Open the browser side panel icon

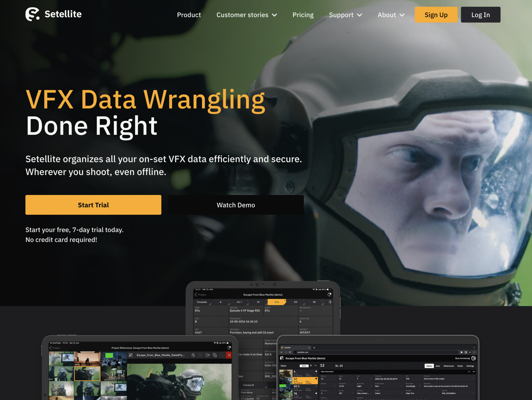tap(466, 352)
